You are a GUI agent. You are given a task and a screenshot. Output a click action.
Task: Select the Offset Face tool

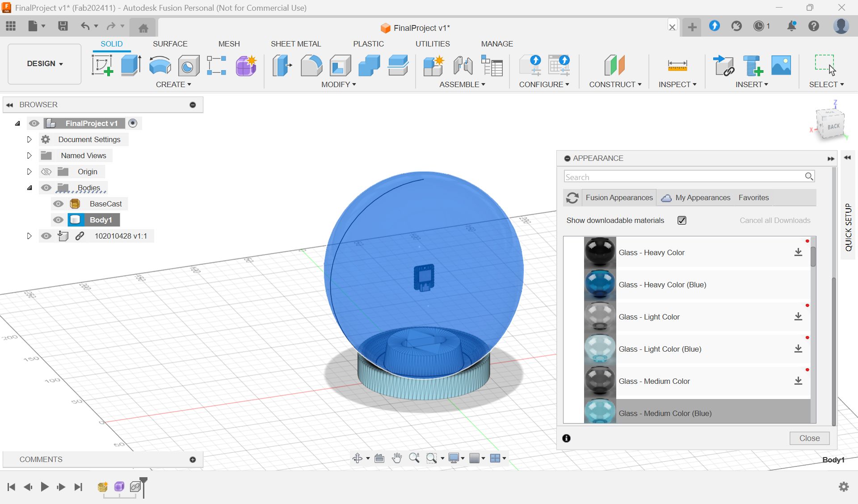click(398, 65)
